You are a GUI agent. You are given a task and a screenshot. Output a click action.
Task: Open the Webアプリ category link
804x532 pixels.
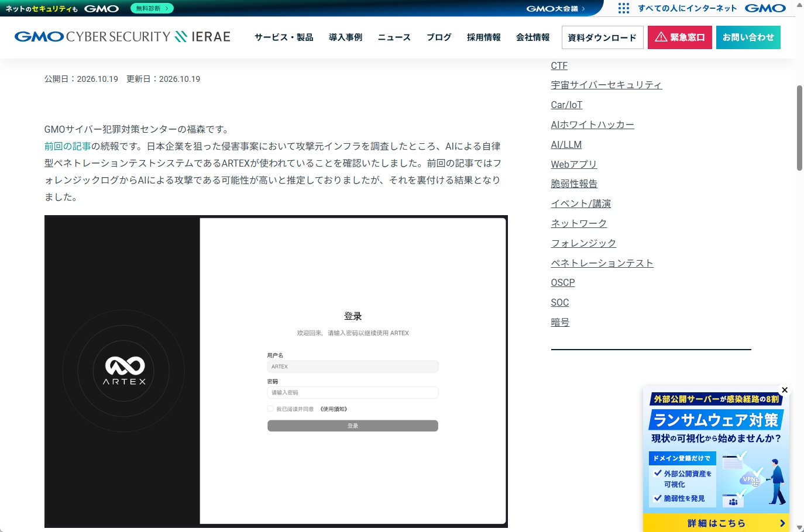(574, 165)
